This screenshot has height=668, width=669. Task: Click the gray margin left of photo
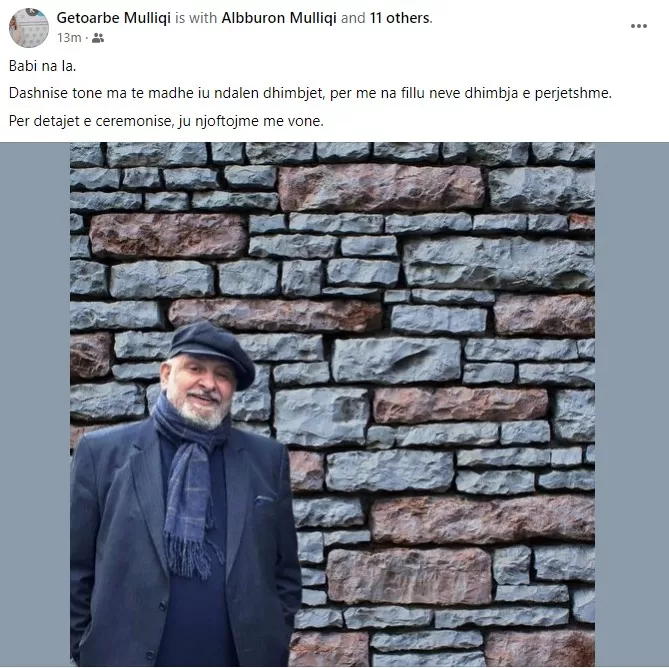tap(35, 404)
